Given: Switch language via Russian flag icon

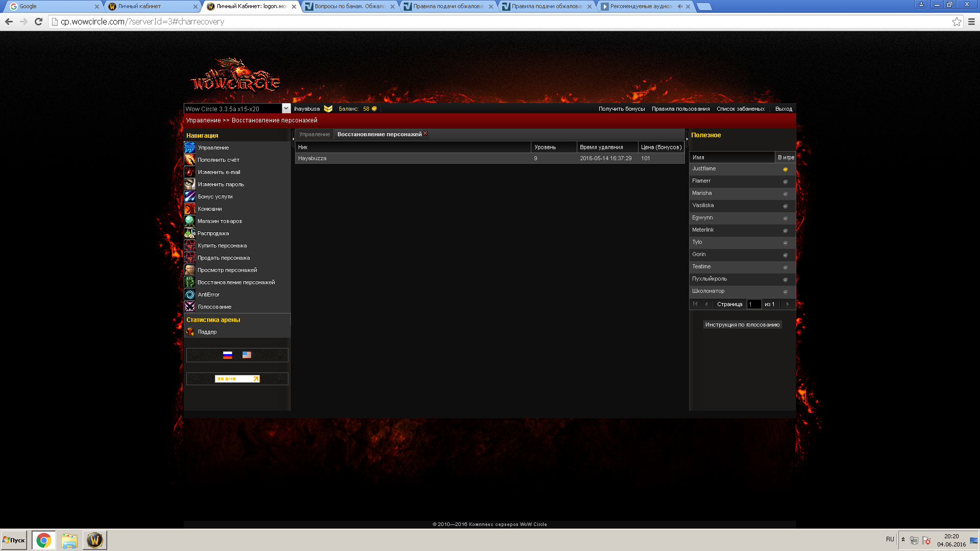Looking at the screenshot, I should click(228, 355).
